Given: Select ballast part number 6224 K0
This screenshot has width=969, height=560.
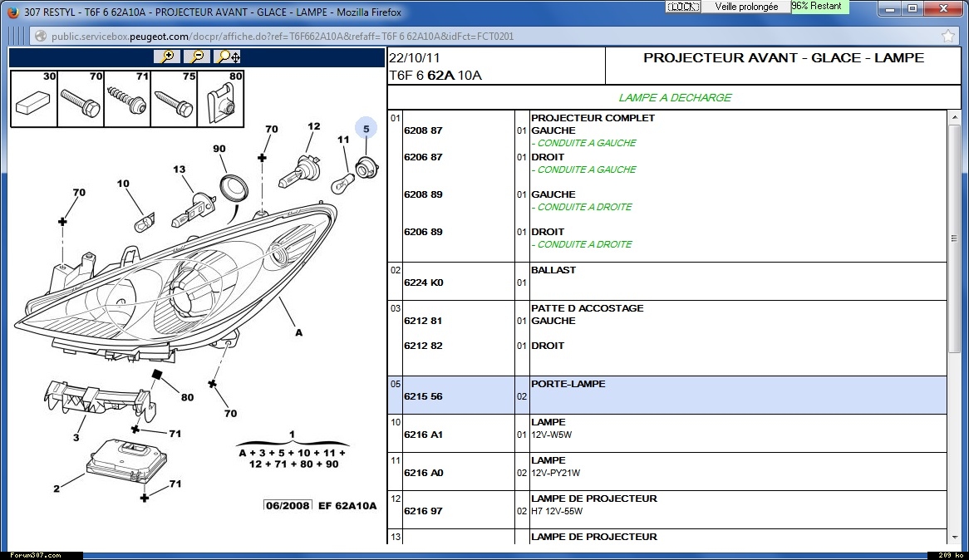Looking at the screenshot, I should pos(424,282).
